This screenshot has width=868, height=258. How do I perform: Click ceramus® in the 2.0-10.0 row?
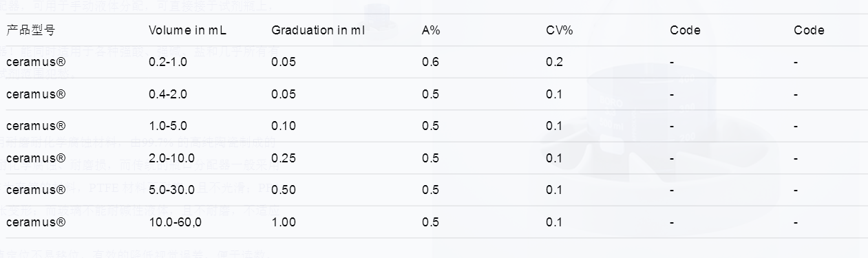[x=36, y=158]
